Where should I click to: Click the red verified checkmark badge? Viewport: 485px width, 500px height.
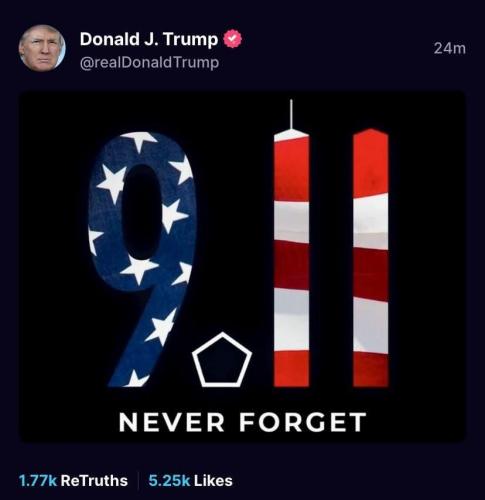click(232, 39)
